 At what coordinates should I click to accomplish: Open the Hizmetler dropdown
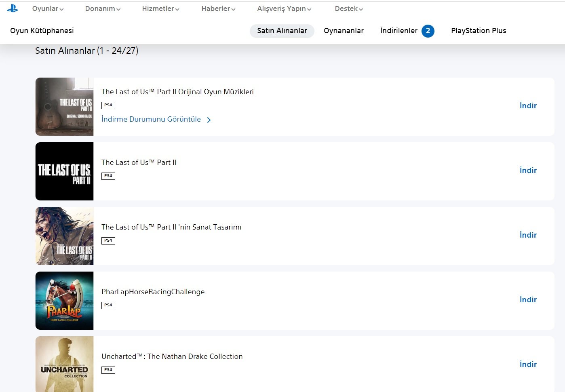click(x=160, y=8)
